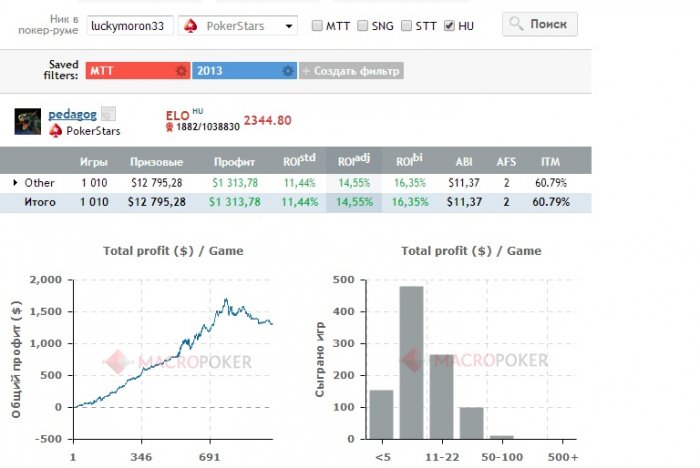Sort by the Игры column header
Viewport: 700px width, 468px height.
coord(94,162)
